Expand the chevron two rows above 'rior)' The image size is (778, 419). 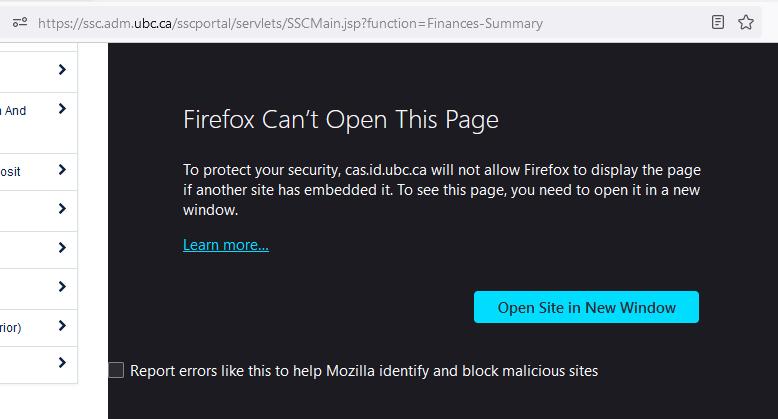click(x=62, y=247)
